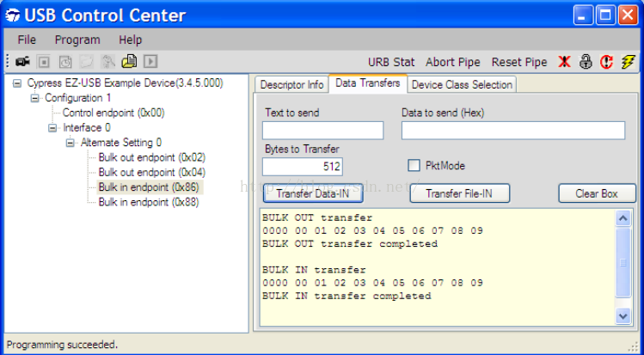Select the Data Transfers tab
Viewport: 644px width, 355px height.
tap(368, 83)
